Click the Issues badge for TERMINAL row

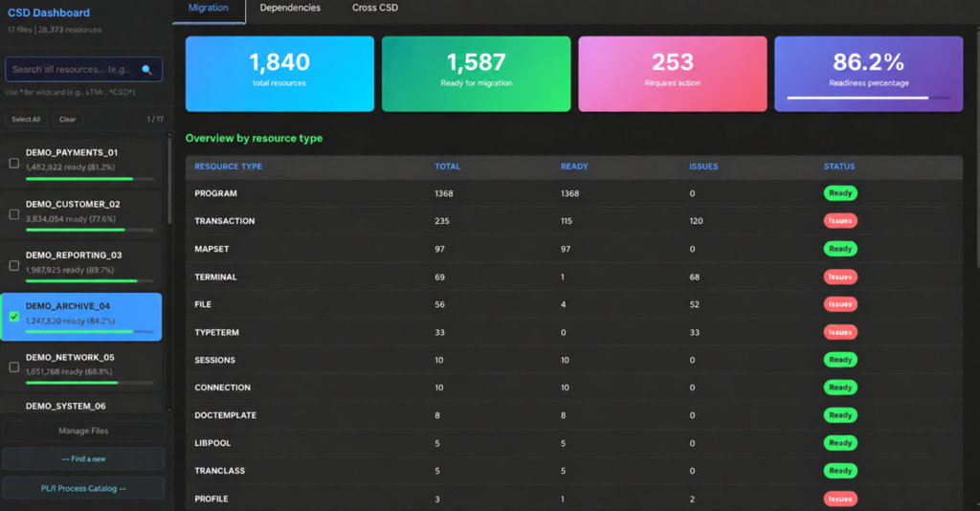(x=840, y=277)
